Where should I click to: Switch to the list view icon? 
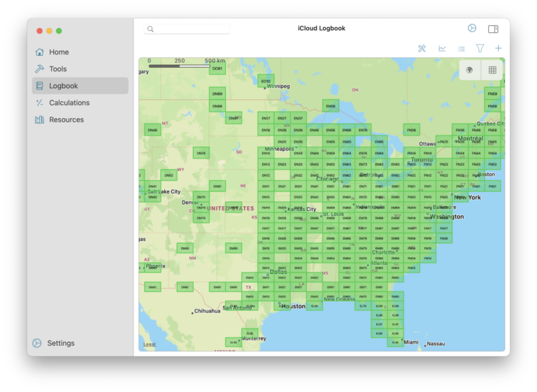461,48
